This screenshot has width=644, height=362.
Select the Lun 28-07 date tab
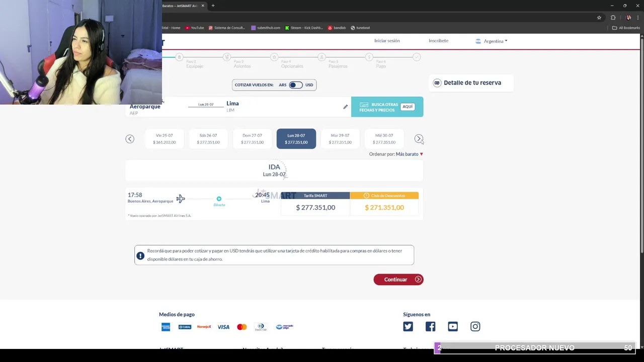pyautogui.click(x=296, y=139)
